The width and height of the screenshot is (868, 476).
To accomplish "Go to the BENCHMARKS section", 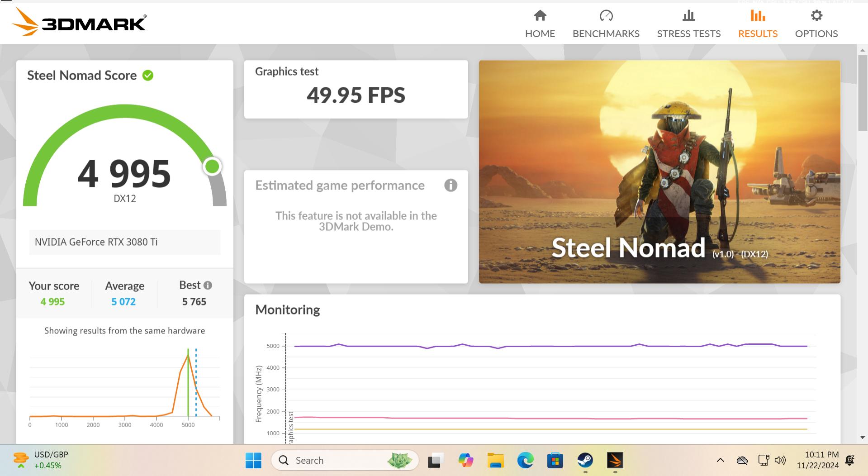I will pos(606,24).
